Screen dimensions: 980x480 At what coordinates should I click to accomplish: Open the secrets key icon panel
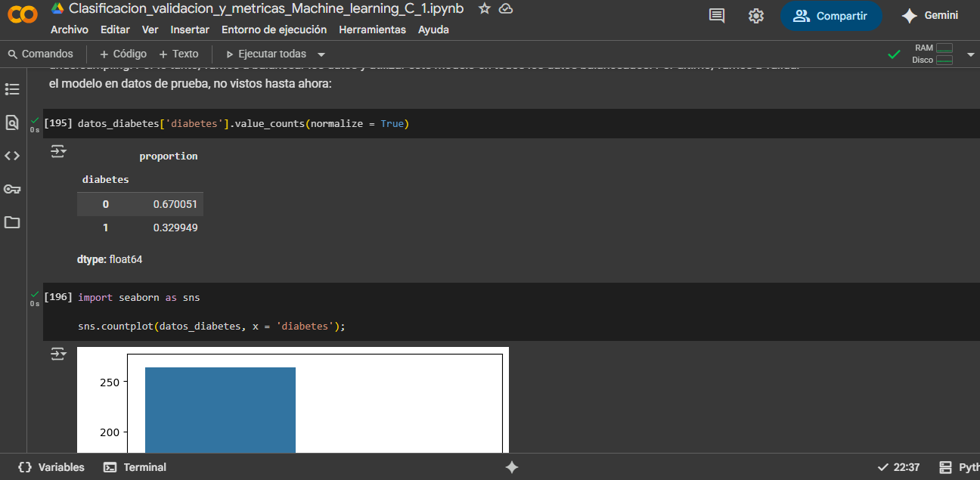click(x=12, y=189)
